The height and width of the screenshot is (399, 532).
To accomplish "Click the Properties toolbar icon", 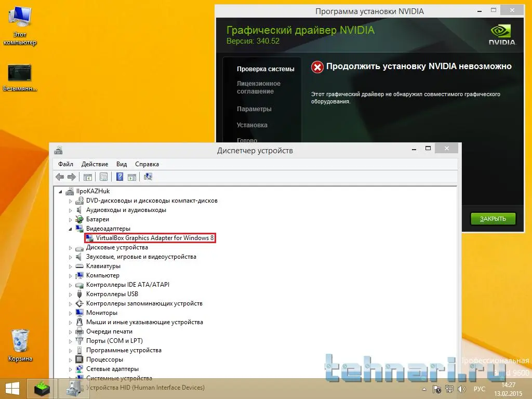I will coord(103,177).
